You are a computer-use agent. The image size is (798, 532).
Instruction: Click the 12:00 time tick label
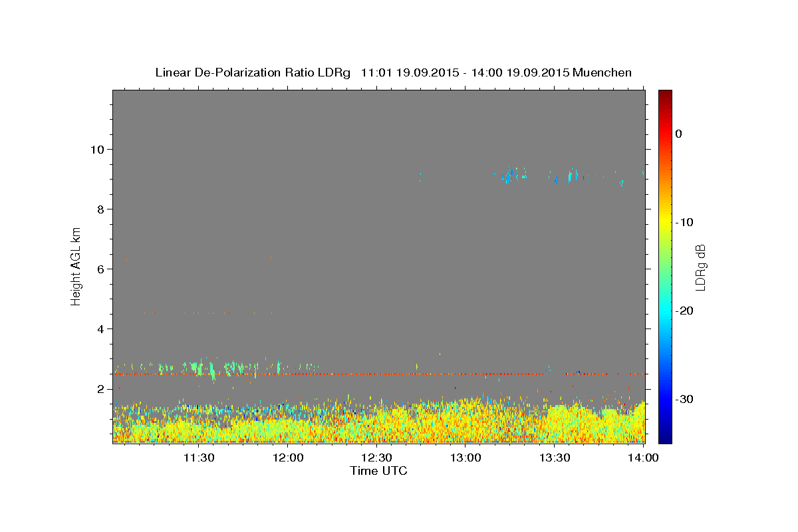pos(289,458)
